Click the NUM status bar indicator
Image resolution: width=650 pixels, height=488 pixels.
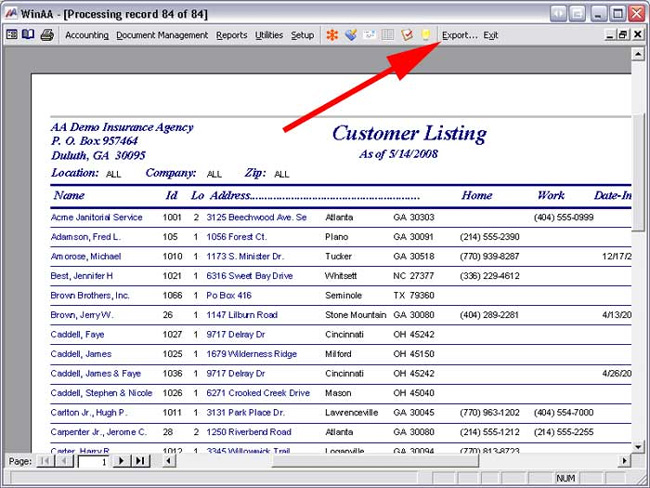(565, 478)
